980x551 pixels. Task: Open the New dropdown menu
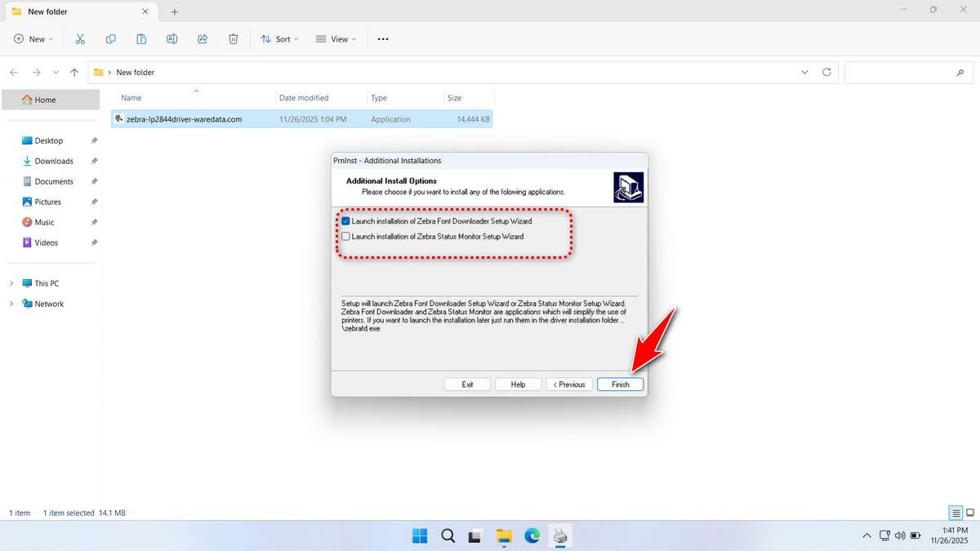click(x=32, y=38)
